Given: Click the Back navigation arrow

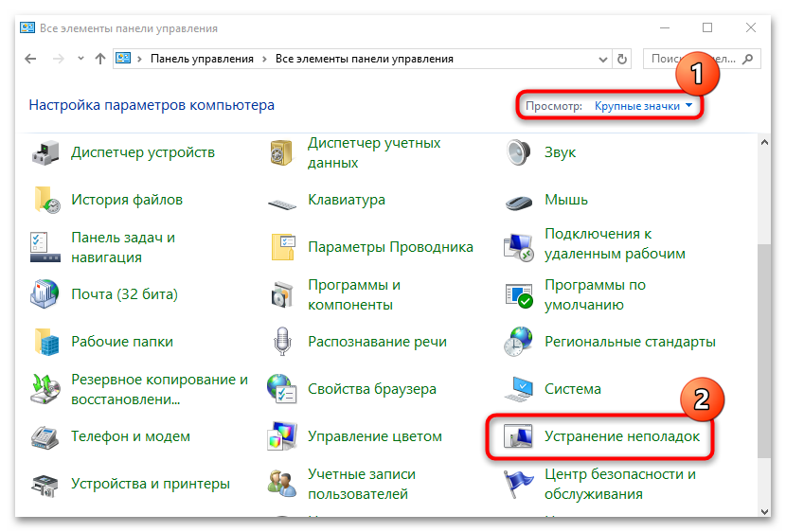Looking at the screenshot, I should 30,59.
